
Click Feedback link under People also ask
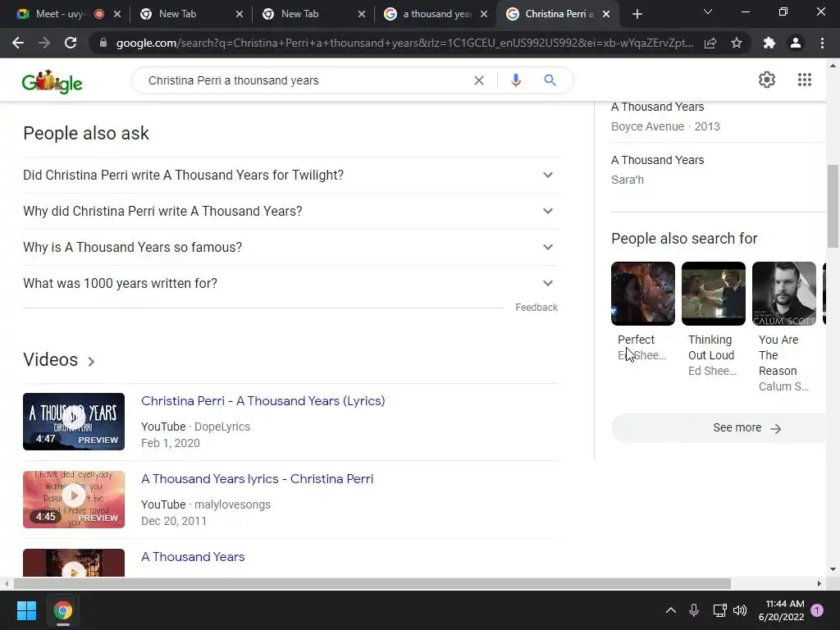pyautogui.click(x=536, y=308)
